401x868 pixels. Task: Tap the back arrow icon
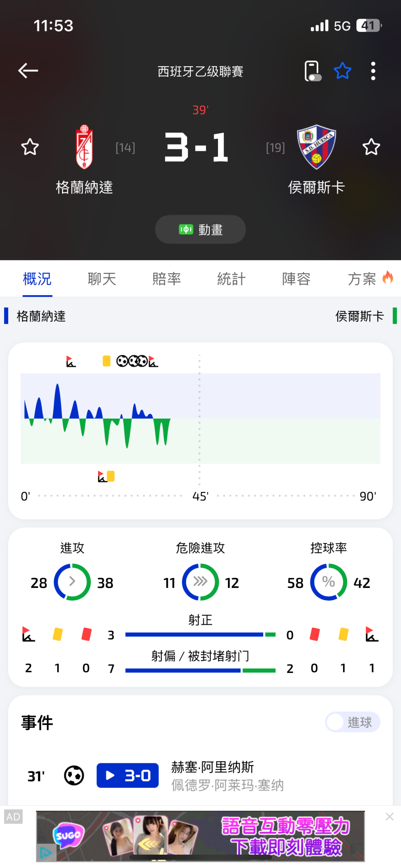pos(28,71)
